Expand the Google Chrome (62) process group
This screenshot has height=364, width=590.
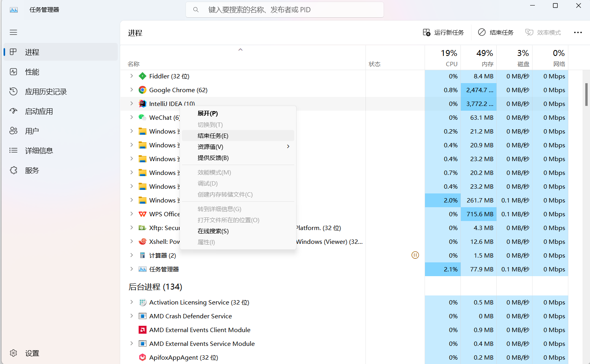(x=132, y=90)
